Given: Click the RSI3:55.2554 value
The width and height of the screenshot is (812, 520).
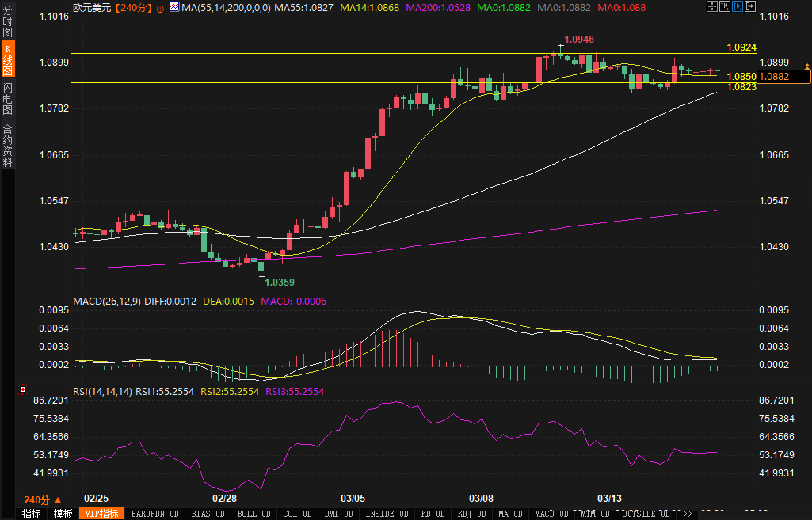Looking at the screenshot, I should click(295, 391).
